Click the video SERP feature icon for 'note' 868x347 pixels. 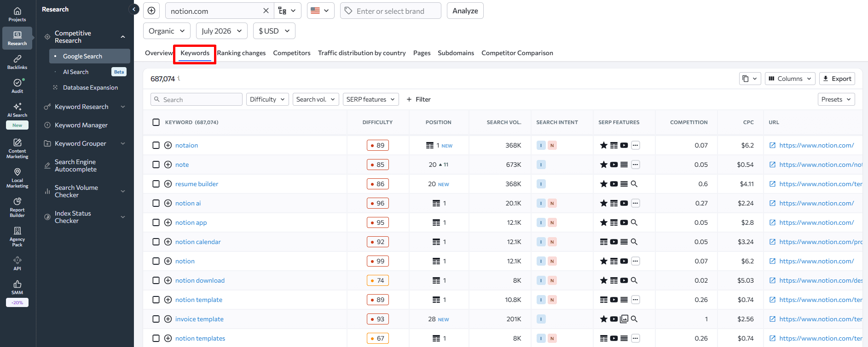pos(614,165)
